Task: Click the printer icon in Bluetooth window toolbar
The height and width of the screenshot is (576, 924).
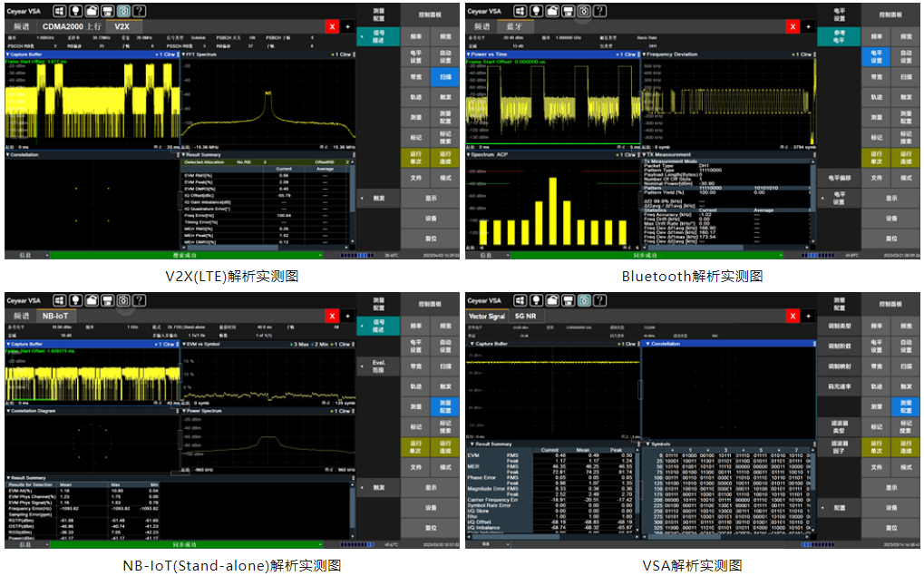Action: (x=568, y=11)
